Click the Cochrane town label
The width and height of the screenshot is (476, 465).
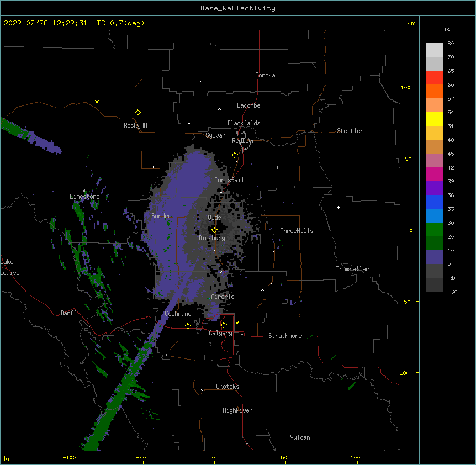tap(178, 314)
